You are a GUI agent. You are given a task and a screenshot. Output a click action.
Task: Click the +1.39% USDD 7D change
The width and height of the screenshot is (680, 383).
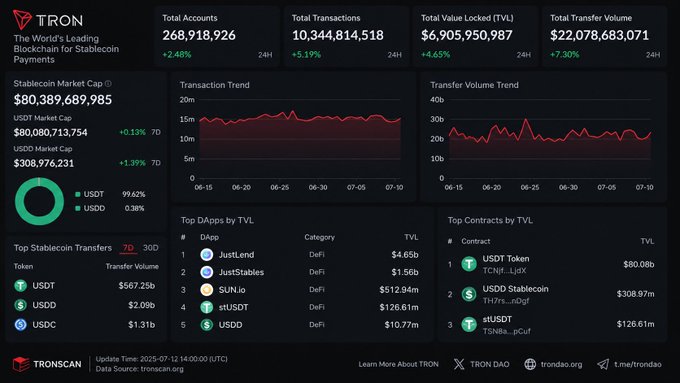point(132,163)
